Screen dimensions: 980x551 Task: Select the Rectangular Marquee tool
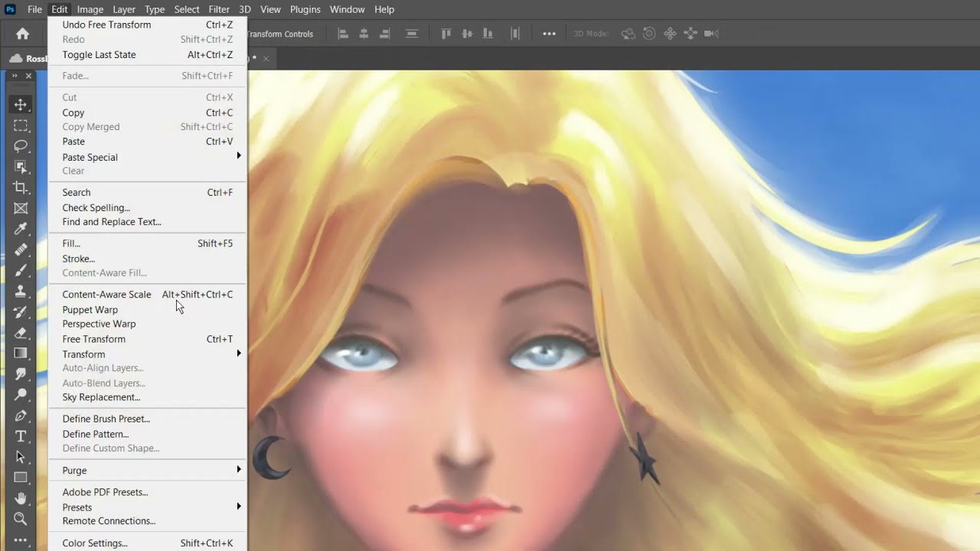(21, 126)
